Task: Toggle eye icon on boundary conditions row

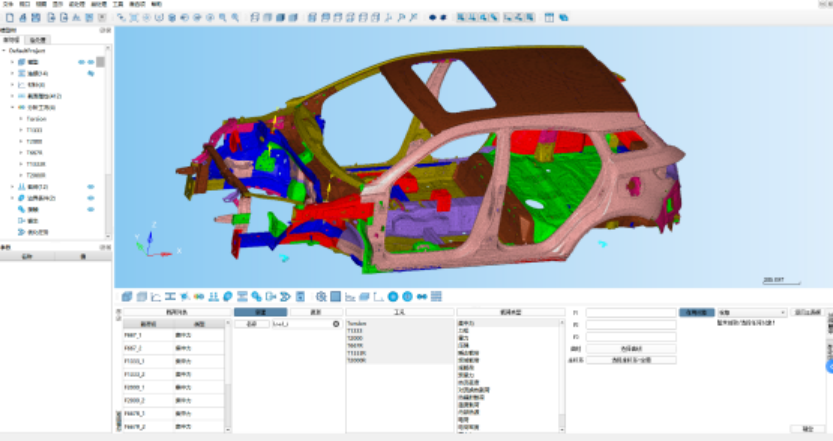Action: click(90, 198)
